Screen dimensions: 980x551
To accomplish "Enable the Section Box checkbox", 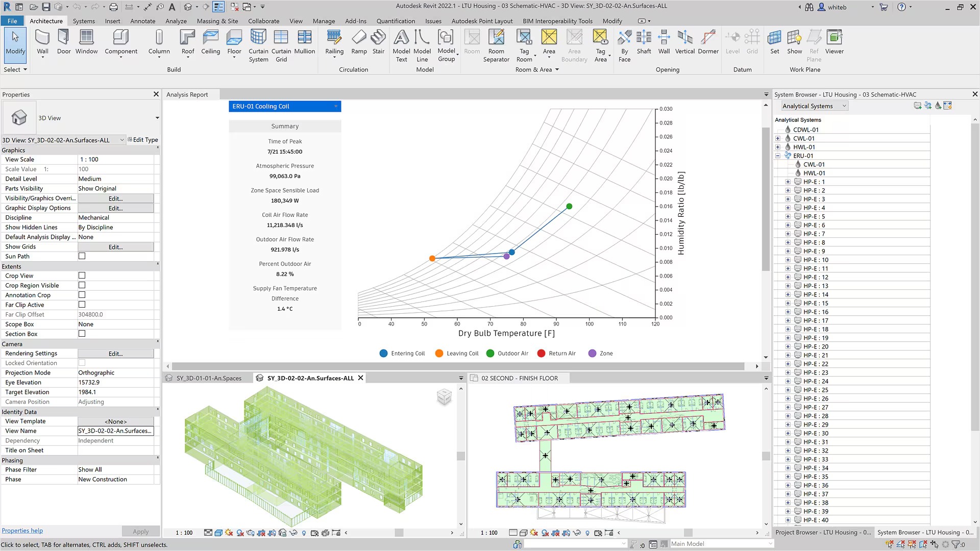I will point(82,334).
